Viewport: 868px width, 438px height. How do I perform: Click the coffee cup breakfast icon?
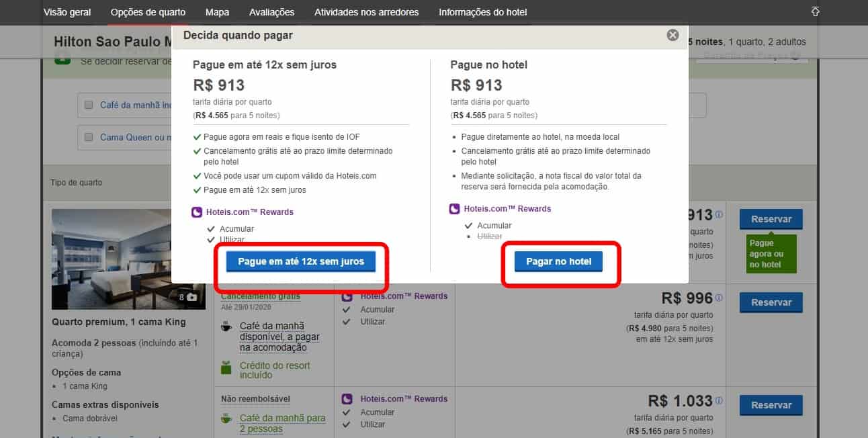point(227,327)
